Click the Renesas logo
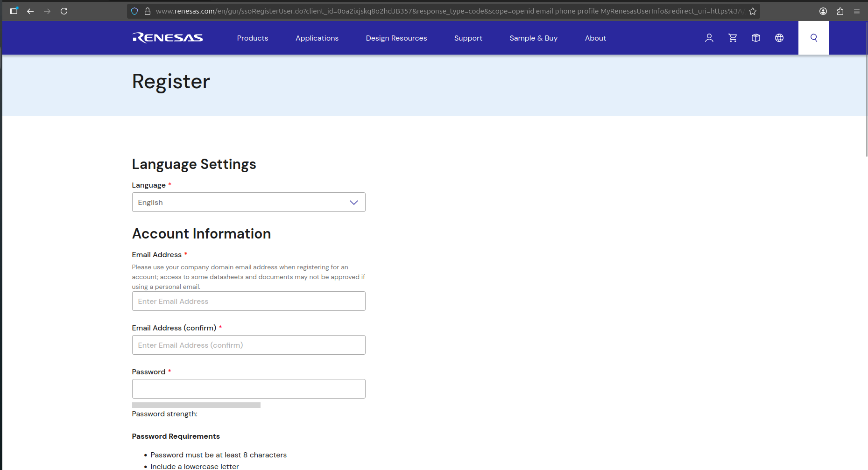 click(168, 38)
